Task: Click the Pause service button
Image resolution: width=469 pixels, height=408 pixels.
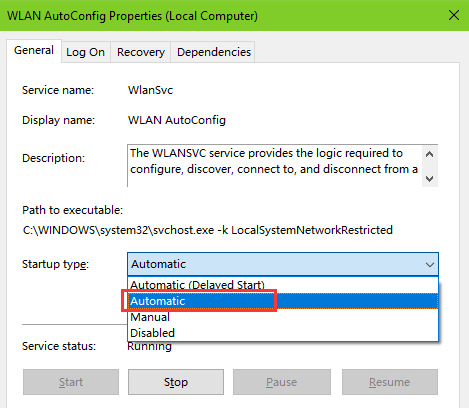Action: tap(282, 382)
